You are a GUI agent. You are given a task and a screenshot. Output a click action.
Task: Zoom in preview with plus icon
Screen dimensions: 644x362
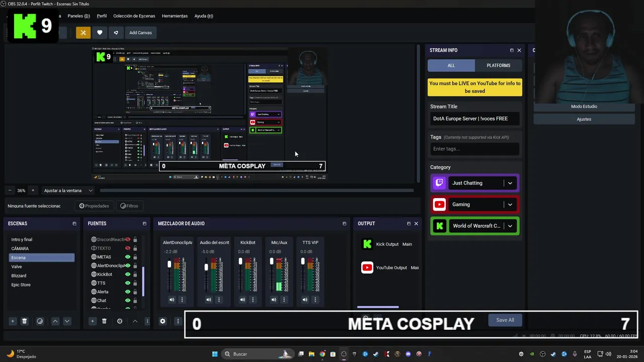click(33, 191)
